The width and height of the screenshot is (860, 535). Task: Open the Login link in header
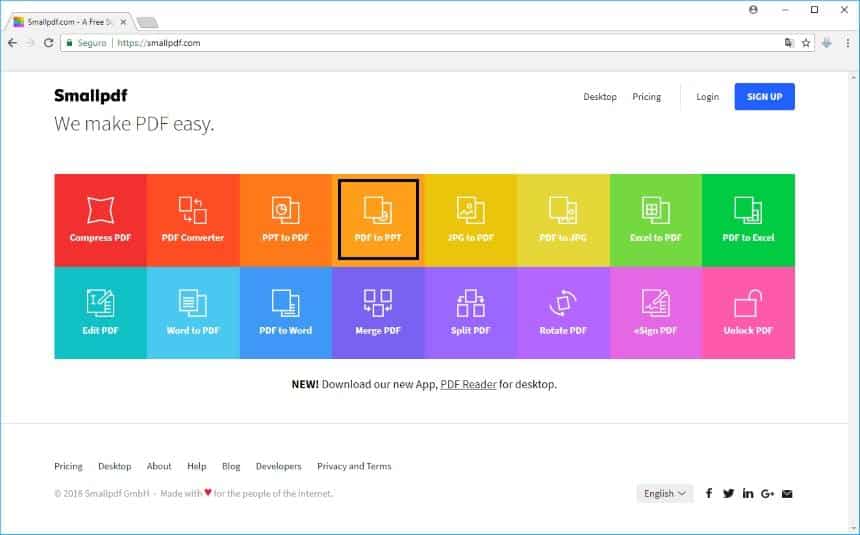tap(707, 97)
